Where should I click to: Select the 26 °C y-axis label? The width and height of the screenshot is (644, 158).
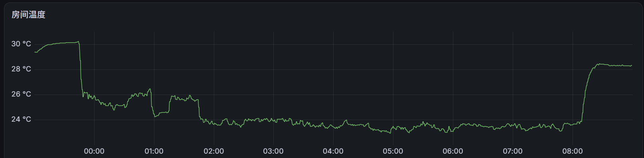[21, 94]
